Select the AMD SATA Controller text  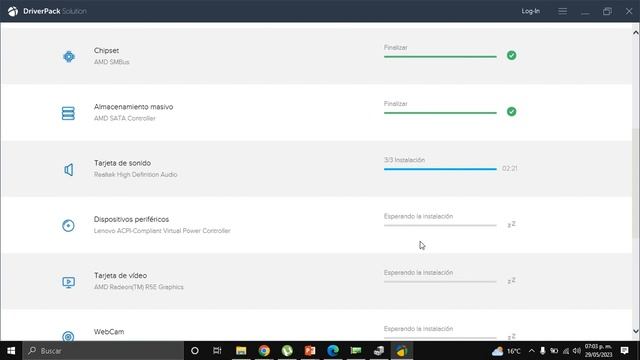(124, 118)
